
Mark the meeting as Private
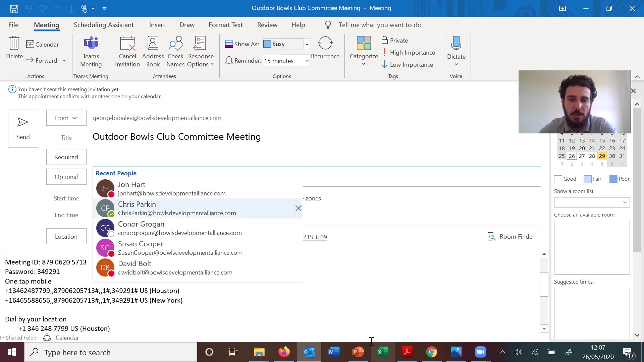click(x=395, y=40)
